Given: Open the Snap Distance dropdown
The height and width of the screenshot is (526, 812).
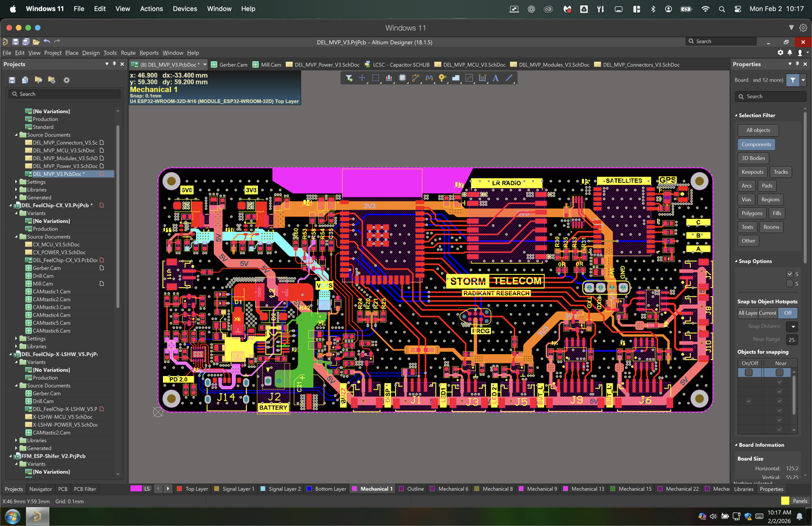Looking at the screenshot, I should [x=793, y=327].
